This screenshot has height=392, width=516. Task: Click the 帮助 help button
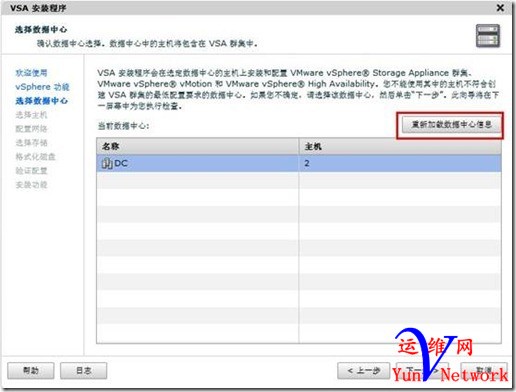coord(31,370)
